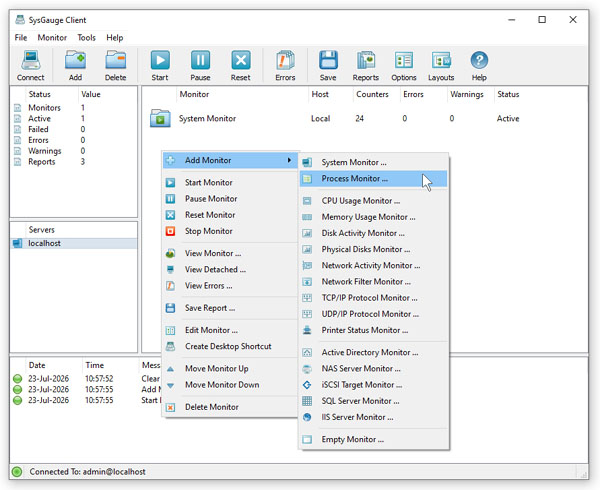Click the System Monitor folder icon in list
600x490 pixels.
[x=160, y=118]
